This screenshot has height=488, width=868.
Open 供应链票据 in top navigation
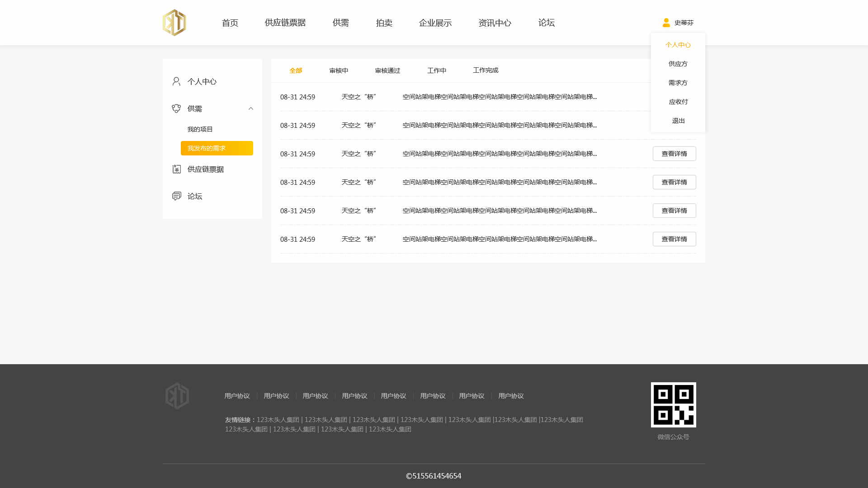click(285, 23)
